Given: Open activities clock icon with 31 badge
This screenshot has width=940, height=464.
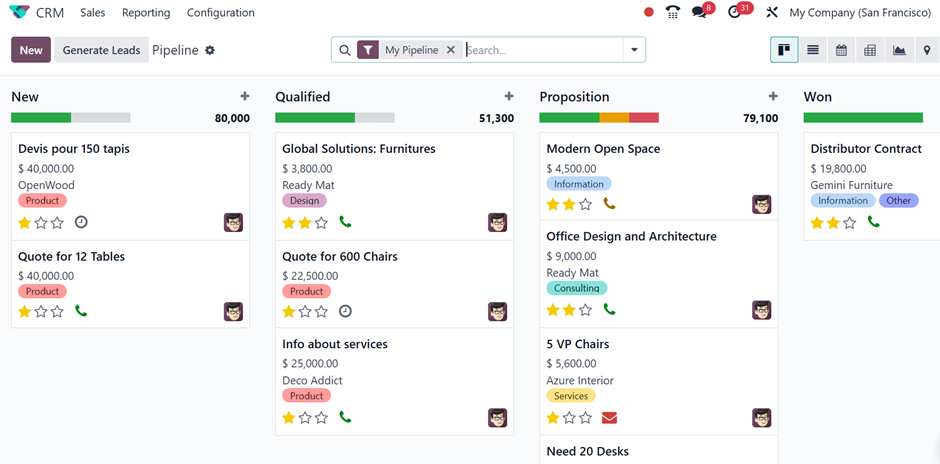Looking at the screenshot, I should 734,12.
